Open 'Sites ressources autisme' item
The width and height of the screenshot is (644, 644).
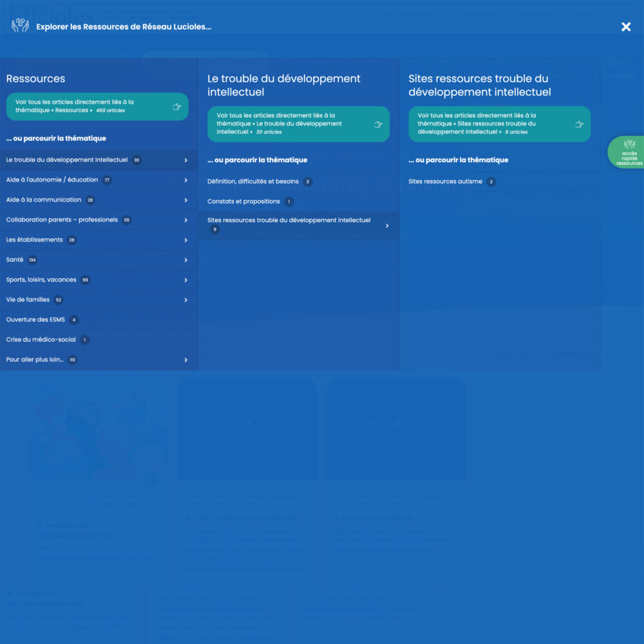pyautogui.click(x=500, y=182)
